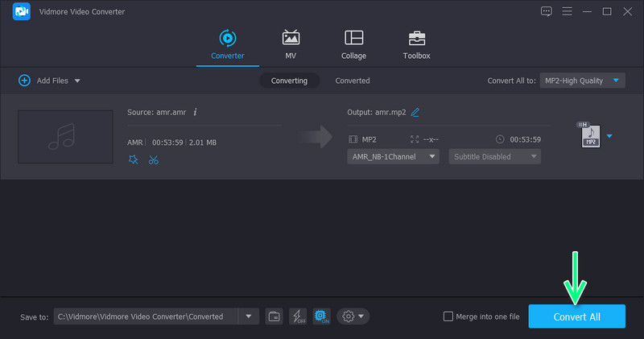Expand the Convert All to format dropdown
Viewport: 644px width, 339px height.
617,81
